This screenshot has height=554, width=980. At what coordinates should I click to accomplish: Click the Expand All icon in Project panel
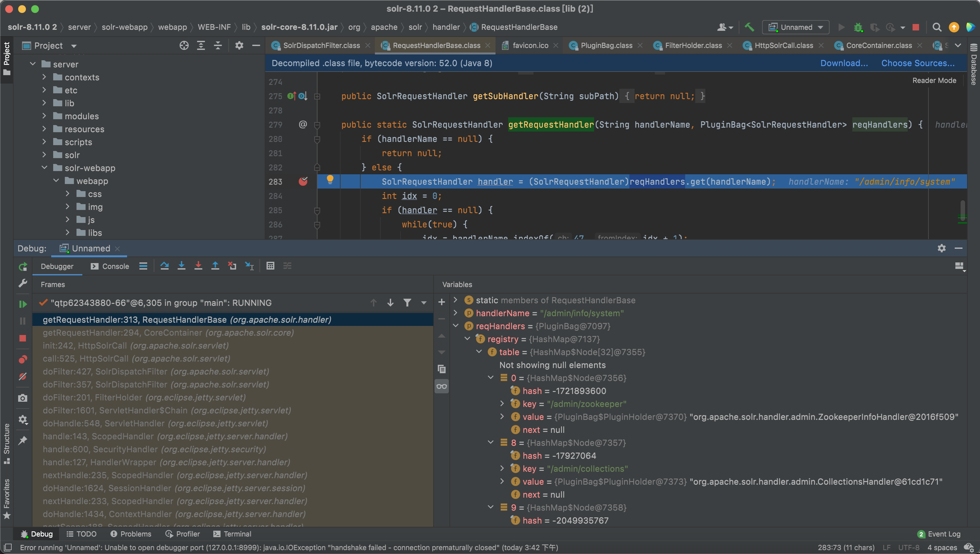pyautogui.click(x=201, y=46)
